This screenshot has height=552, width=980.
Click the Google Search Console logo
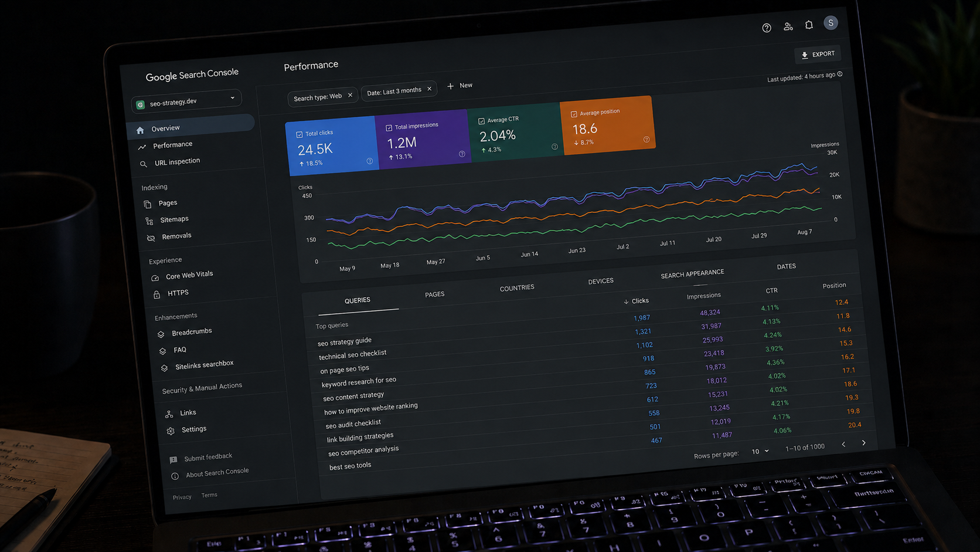tap(192, 74)
